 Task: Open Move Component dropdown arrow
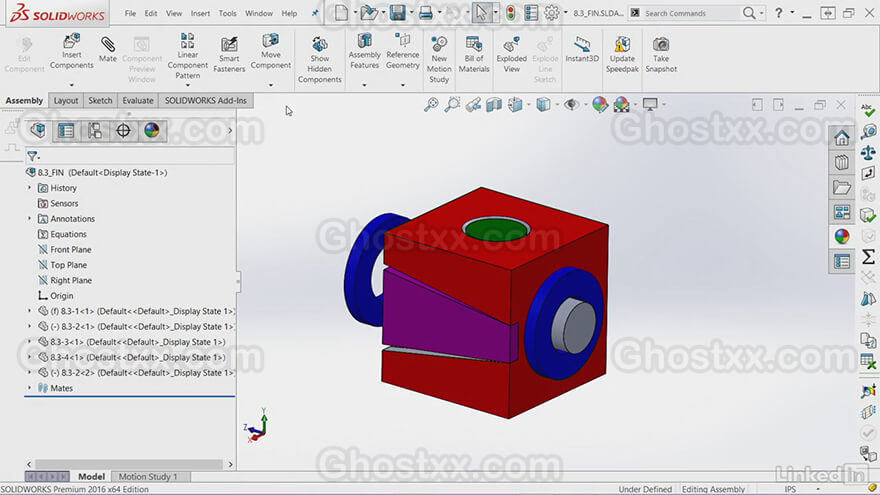[x=271, y=85]
